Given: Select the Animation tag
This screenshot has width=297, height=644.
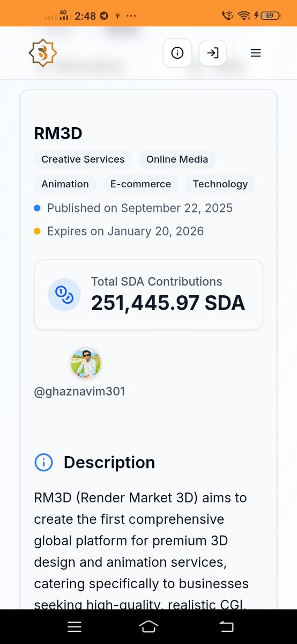Looking at the screenshot, I should point(65,184).
